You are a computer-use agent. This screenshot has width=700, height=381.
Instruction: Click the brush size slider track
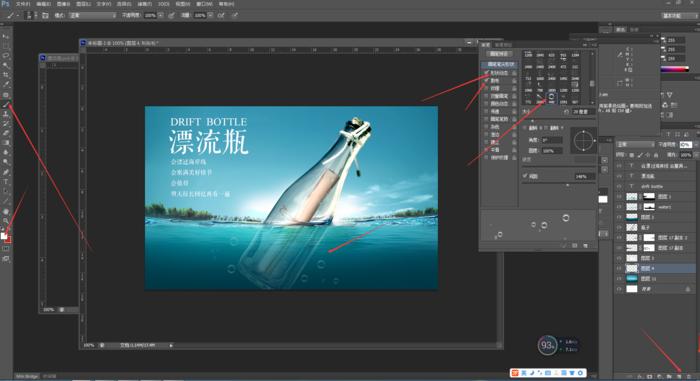coord(559,120)
